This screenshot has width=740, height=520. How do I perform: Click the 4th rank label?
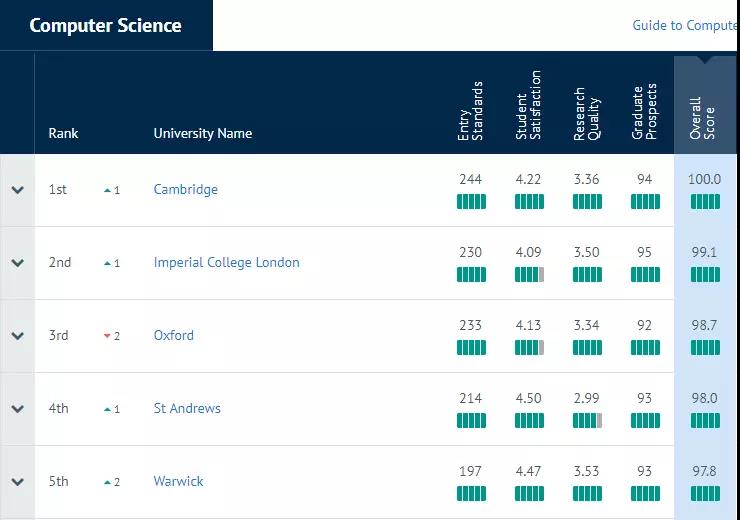(x=59, y=408)
